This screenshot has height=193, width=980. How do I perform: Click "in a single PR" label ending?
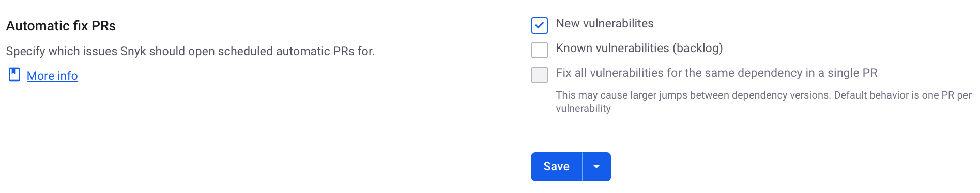pyautogui.click(x=841, y=73)
